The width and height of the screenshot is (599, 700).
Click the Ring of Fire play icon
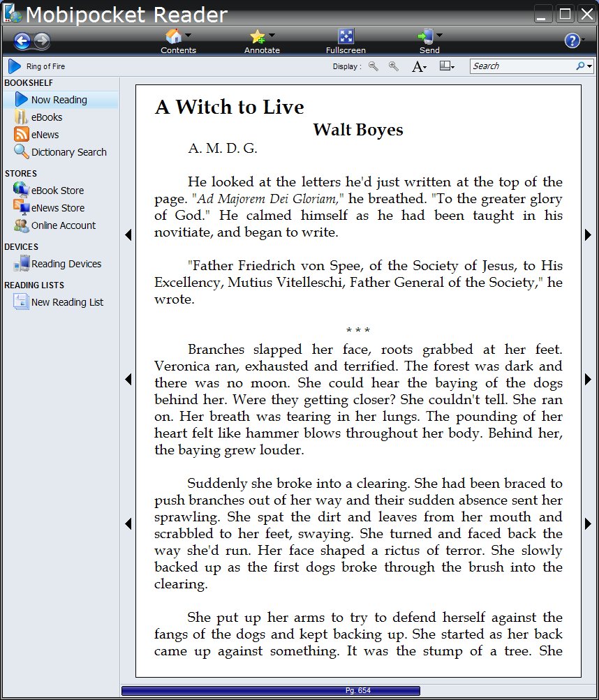(x=14, y=66)
